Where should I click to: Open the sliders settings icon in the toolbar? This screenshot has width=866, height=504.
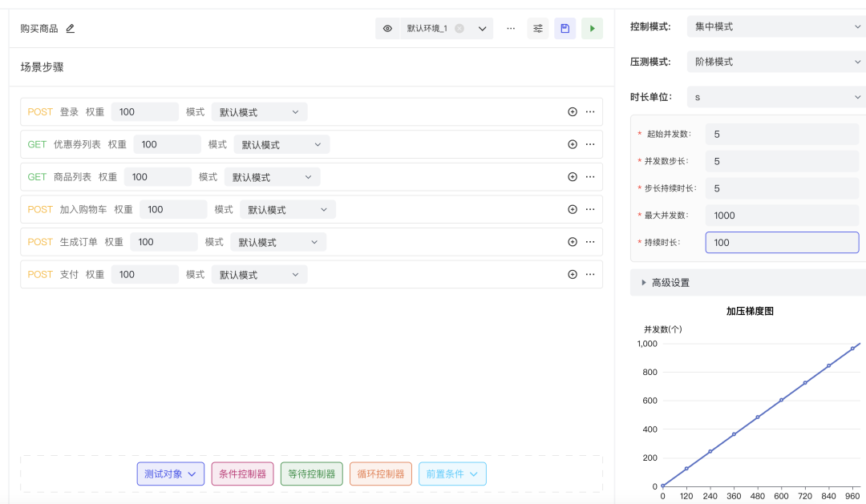point(537,28)
